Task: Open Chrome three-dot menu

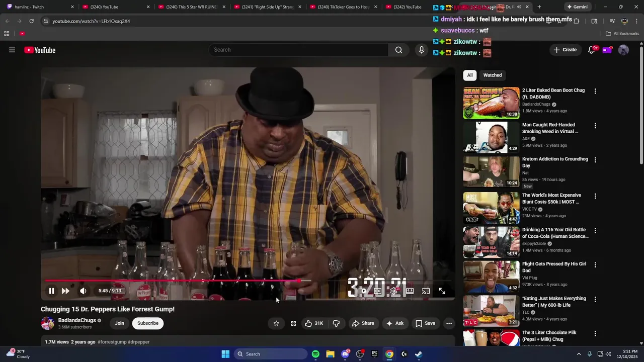Action: 636,21
